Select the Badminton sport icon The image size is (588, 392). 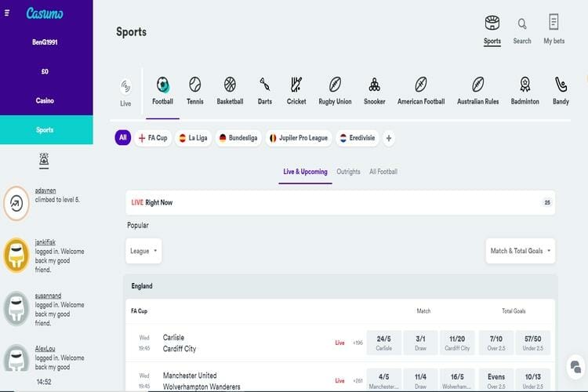tap(525, 85)
